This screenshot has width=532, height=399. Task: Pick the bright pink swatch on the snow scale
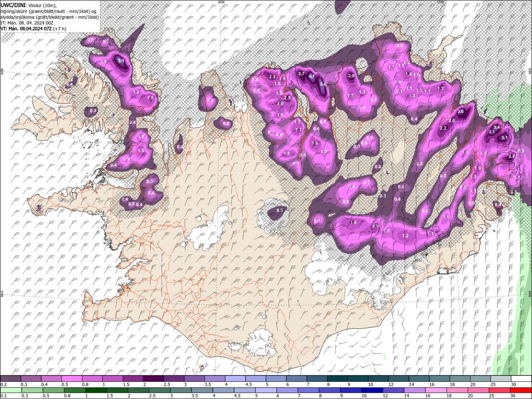tap(71, 379)
